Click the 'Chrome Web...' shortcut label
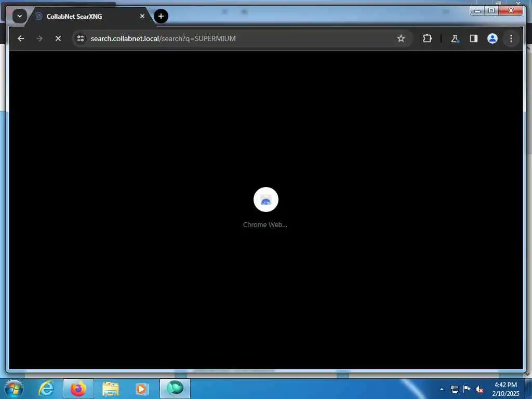This screenshot has height=399, width=532. pos(265,224)
